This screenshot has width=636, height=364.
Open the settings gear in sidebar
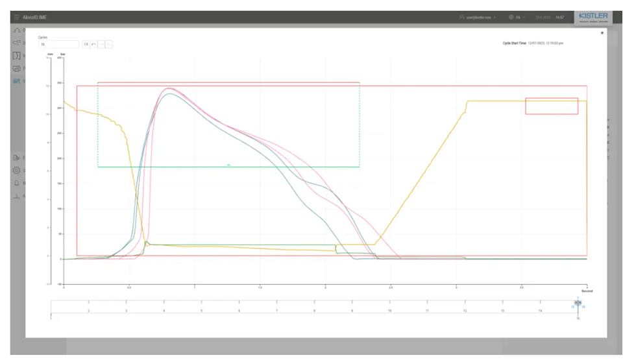pos(17,170)
